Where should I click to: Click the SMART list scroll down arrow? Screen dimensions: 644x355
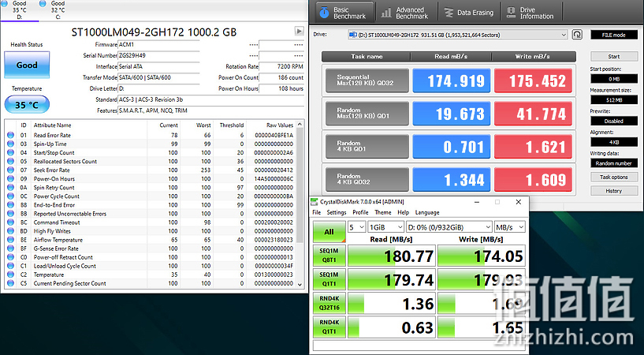click(x=300, y=284)
